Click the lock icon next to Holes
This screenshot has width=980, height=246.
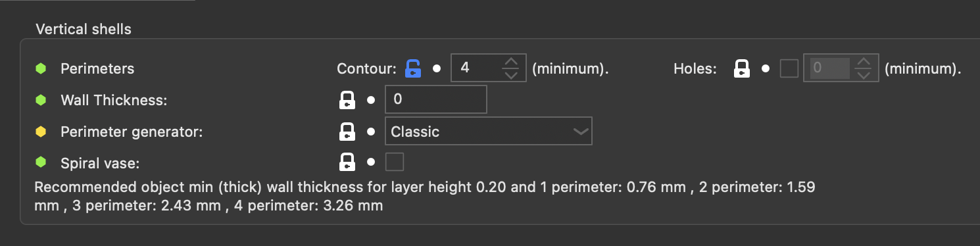pyautogui.click(x=742, y=68)
